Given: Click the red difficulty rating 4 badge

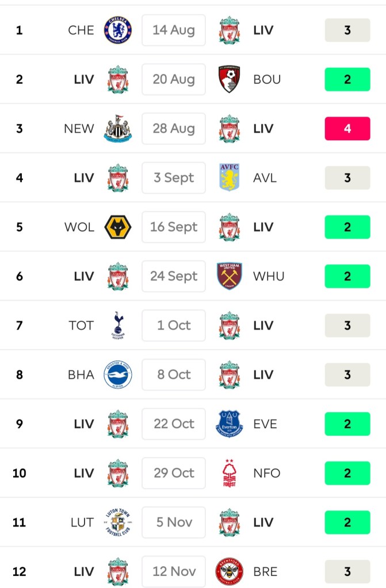Looking at the screenshot, I should click(x=347, y=128).
